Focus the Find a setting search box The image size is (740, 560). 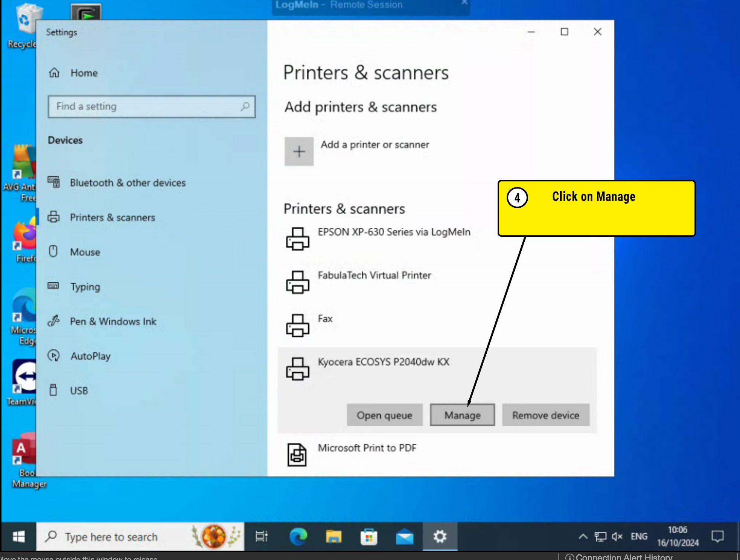click(x=152, y=107)
